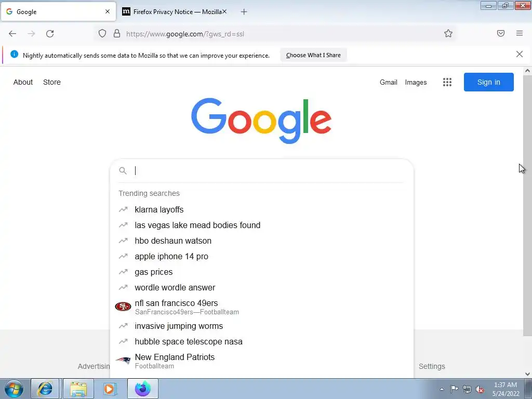The height and width of the screenshot is (399, 532).
Task: Click the padlock site security icon
Action: pos(117,33)
